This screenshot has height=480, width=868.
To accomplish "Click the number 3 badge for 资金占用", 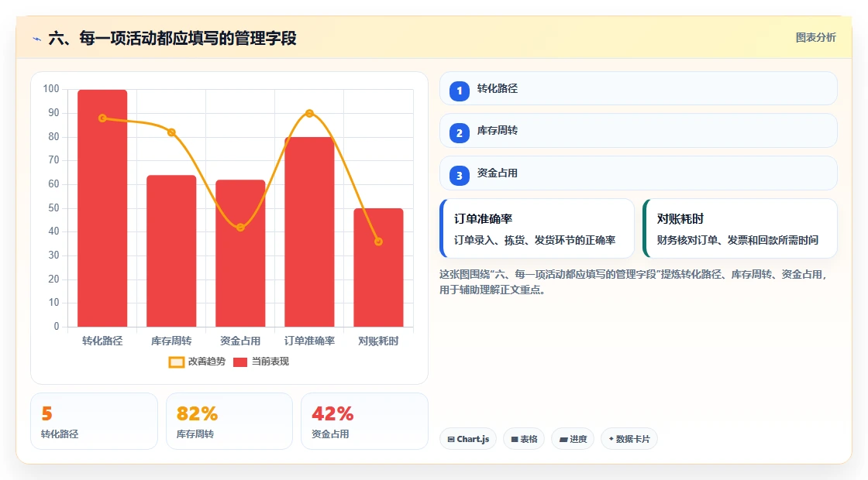I will [460, 175].
